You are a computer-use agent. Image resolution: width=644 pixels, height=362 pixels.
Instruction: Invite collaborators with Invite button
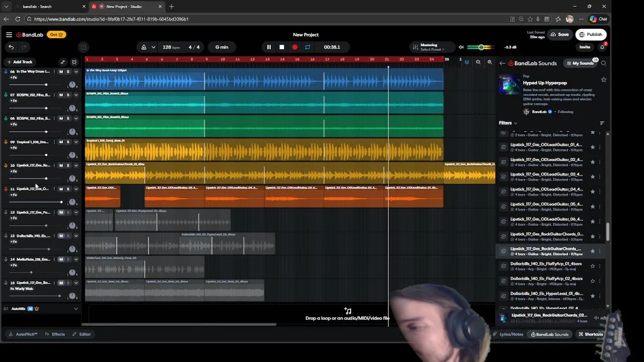pyautogui.click(x=585, y=47)
